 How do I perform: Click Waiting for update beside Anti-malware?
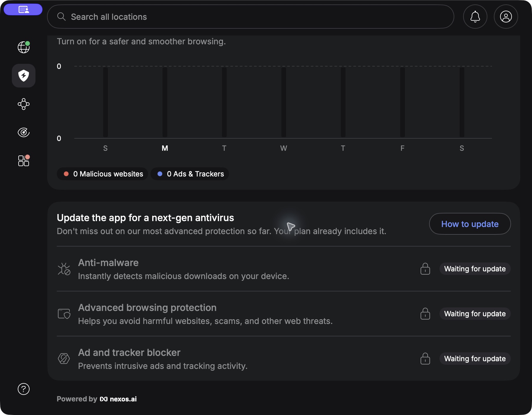(475, 269)
